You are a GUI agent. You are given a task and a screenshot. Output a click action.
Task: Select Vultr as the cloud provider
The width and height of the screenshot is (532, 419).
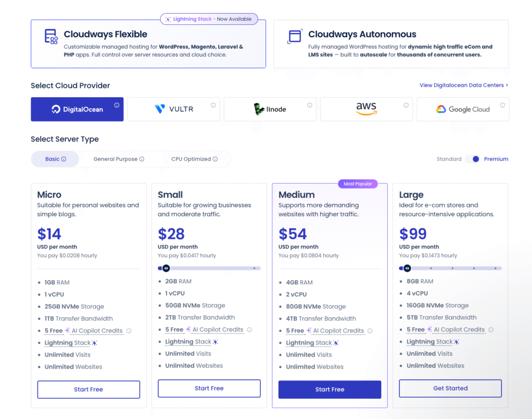pyautogui.click(x=173, y=109)
